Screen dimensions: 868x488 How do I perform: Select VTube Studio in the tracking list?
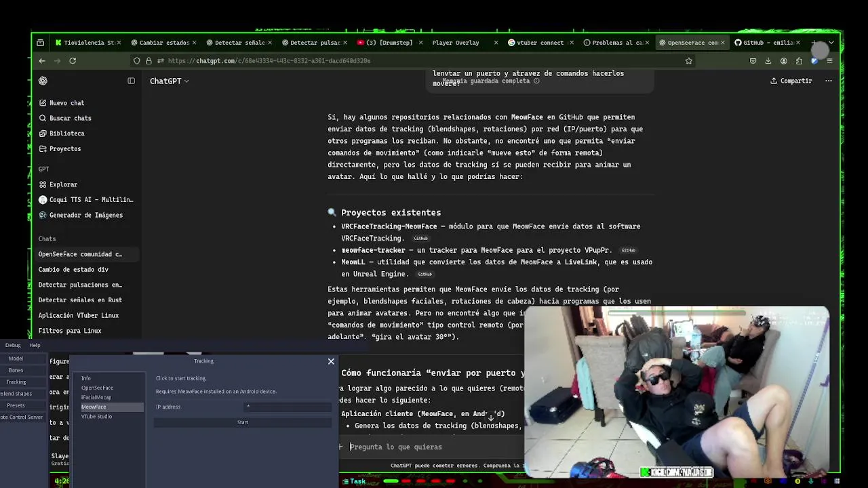pyautogui.click(x=108, y=416)
